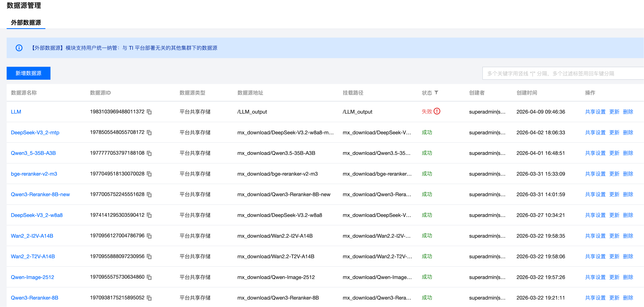Open the Qwen-Image-2512 data source
The image size is (644, 307).
(x=32, y=277)
